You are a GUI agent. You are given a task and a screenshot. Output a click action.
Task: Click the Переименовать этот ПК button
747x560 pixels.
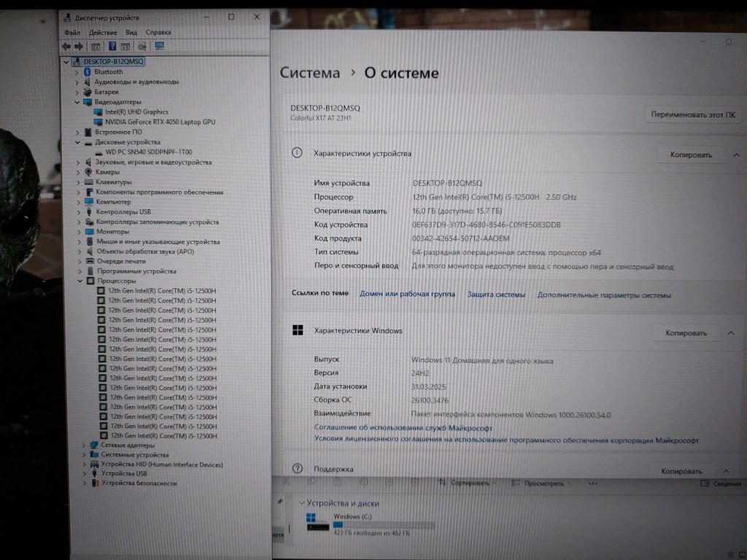tap(693, 115)
